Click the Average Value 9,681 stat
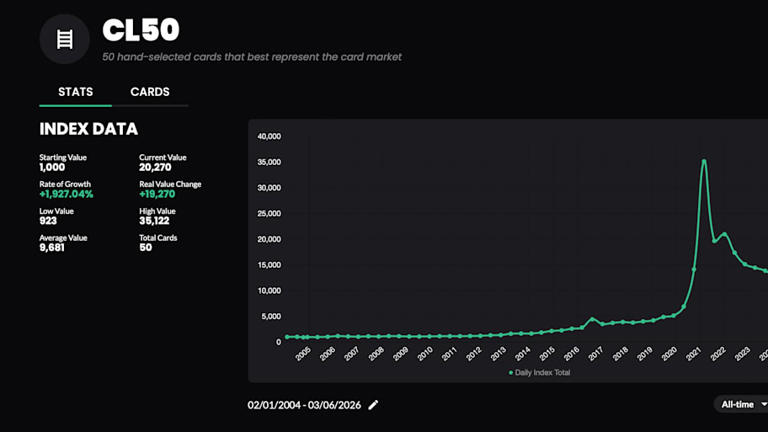The image size is (768, 432). [x=52, y=247]
